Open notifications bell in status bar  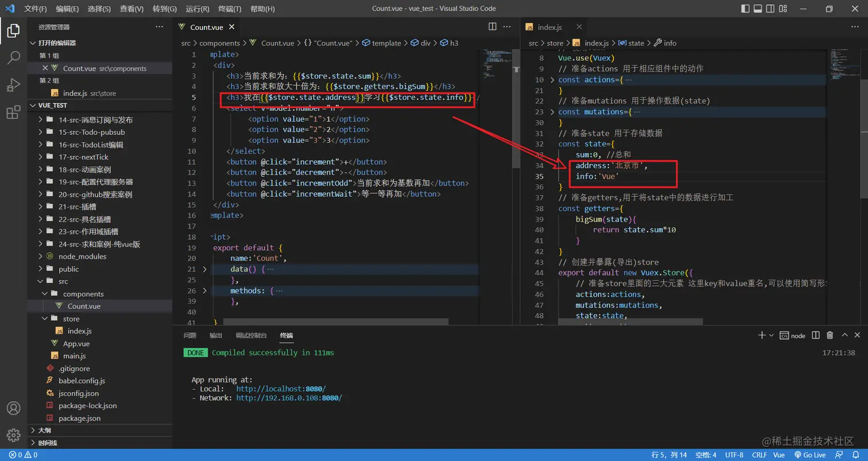point(857,455)
